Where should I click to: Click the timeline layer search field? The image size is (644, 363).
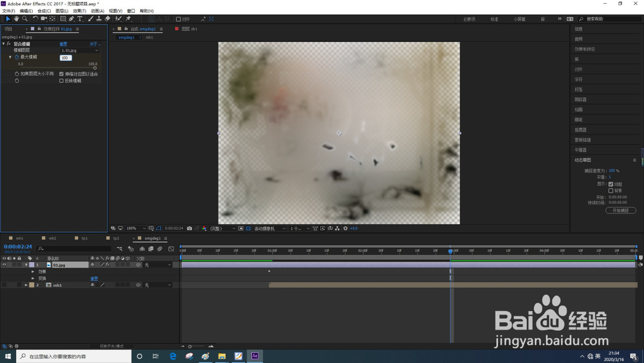click(x=74, y=249)
